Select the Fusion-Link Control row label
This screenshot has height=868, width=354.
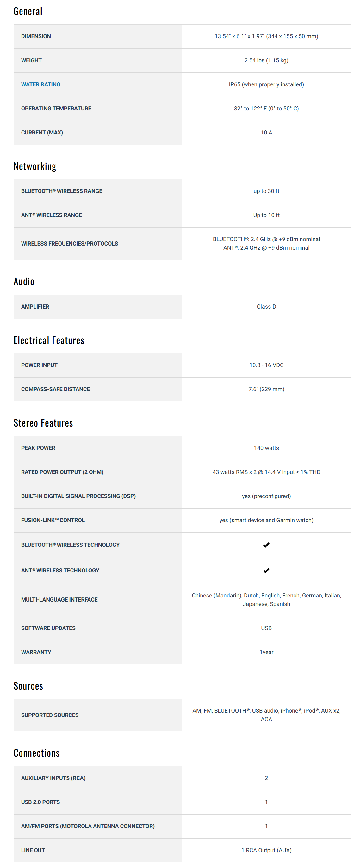pyautogui.click(x=53, y=520)
